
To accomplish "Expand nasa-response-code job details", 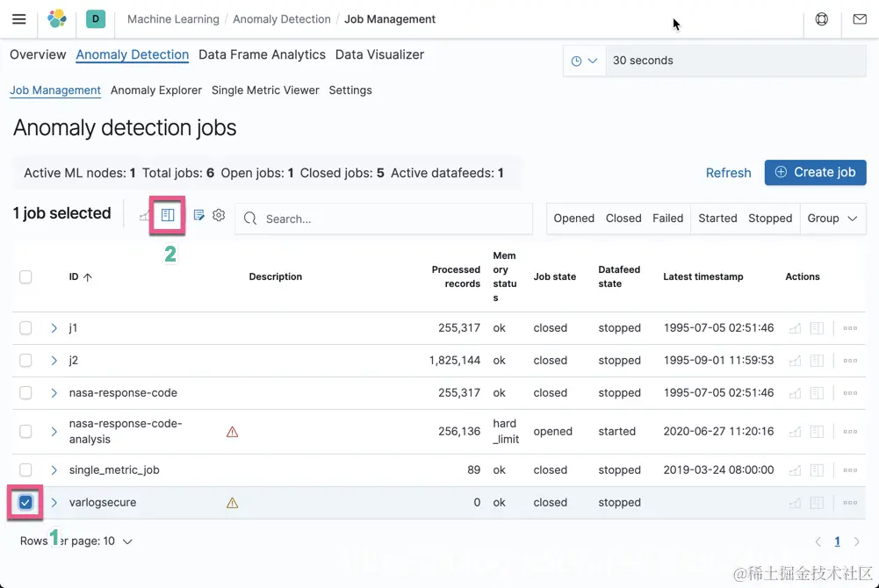I will [54, 393].
